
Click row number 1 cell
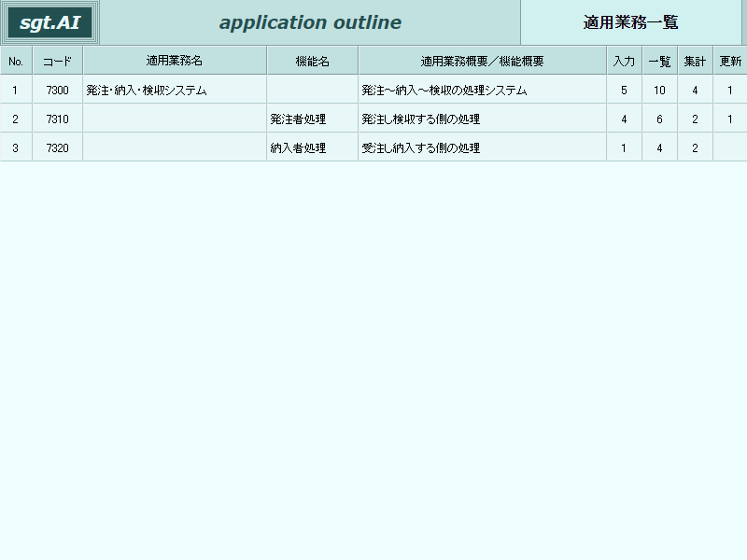pos(16,90)
